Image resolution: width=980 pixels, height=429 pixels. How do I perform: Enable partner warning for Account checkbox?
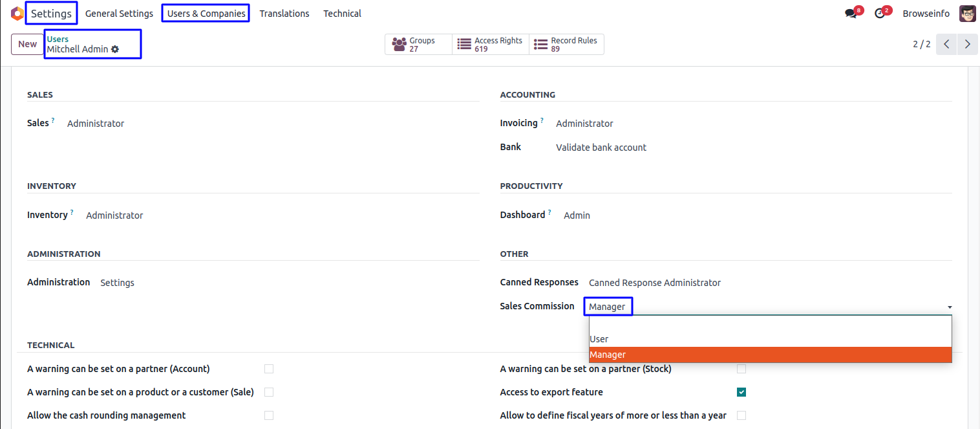click(269, 369)
